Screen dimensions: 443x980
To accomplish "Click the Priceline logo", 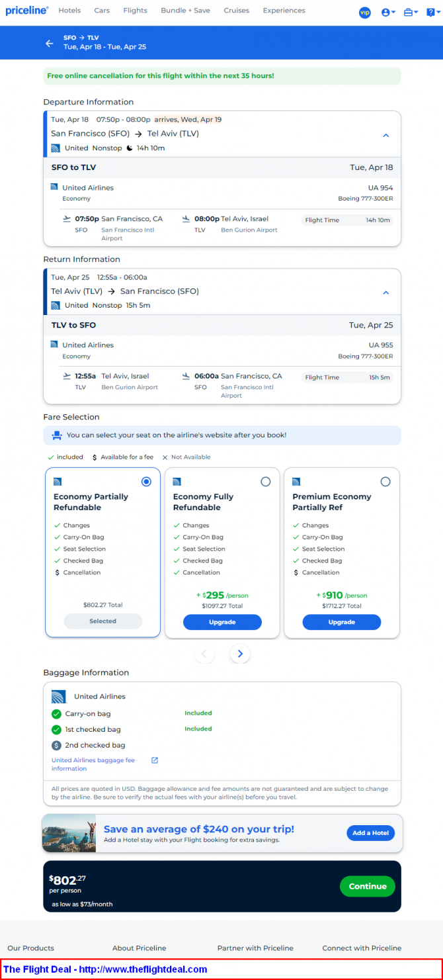I will point(27,11).
